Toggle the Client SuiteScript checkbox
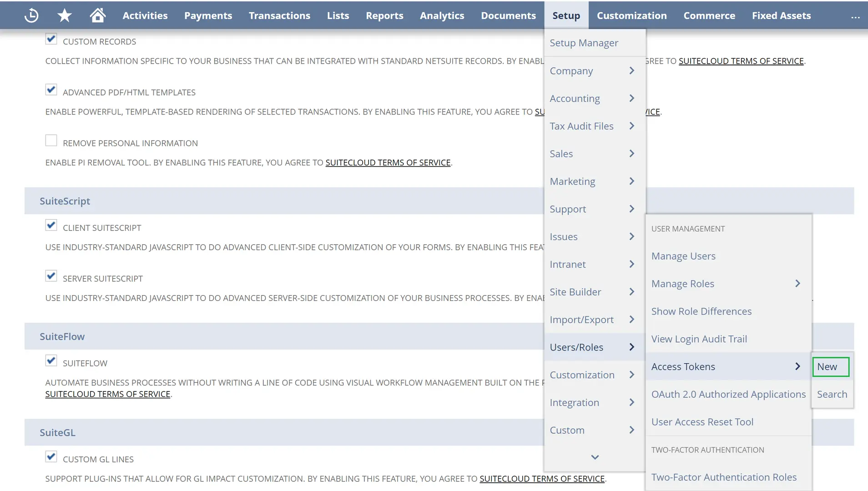 [x=51, y=225]
